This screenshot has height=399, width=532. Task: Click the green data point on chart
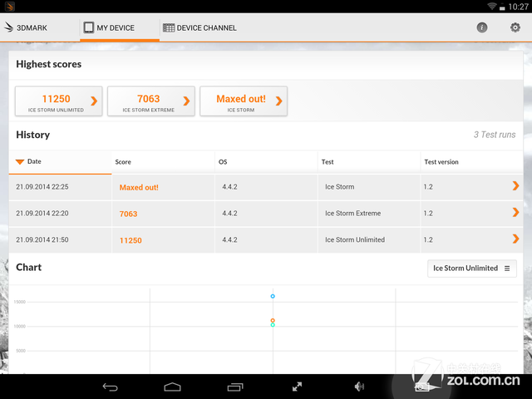tap(273, 325)
